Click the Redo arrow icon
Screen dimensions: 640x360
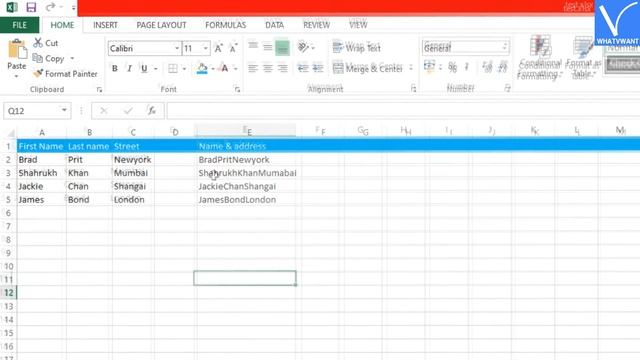click(51, 7)
